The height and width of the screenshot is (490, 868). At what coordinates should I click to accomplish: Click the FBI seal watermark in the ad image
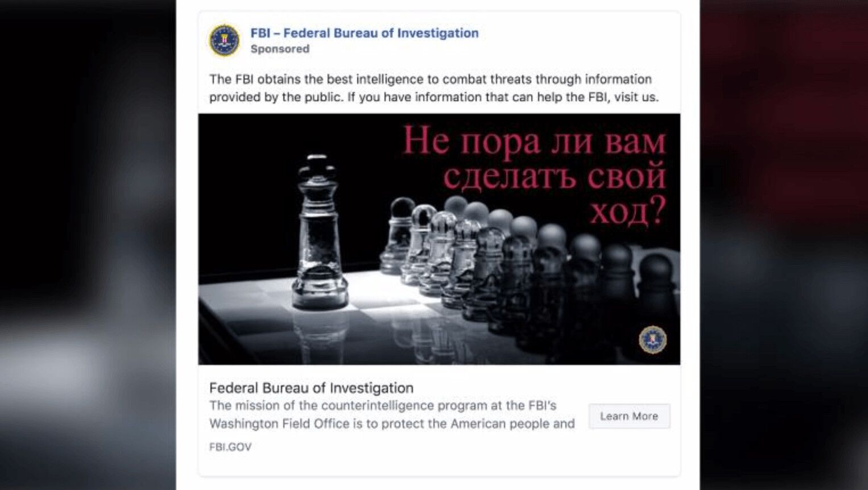coord(652,340)
